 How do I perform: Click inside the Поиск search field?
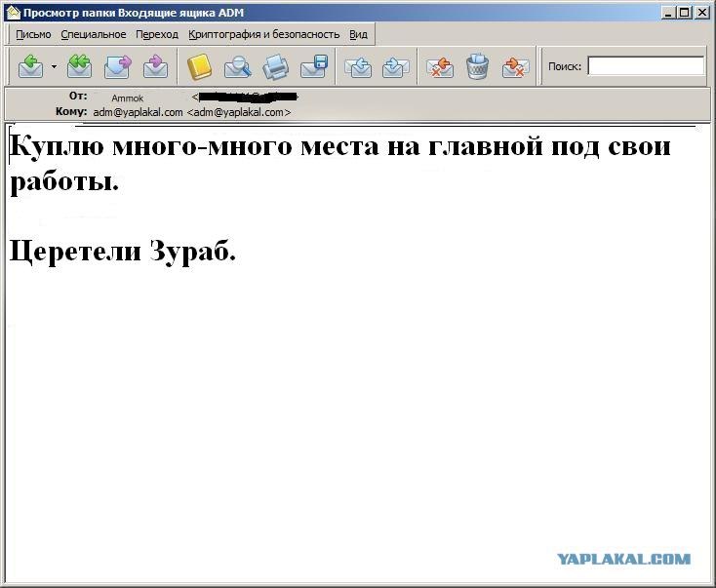click(x=646, y=66)
